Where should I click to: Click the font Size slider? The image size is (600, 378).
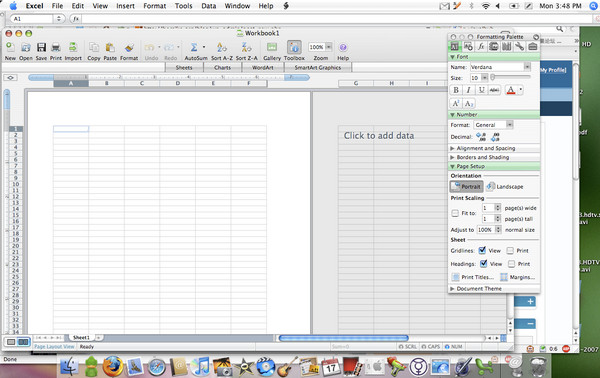click(511, 77)
